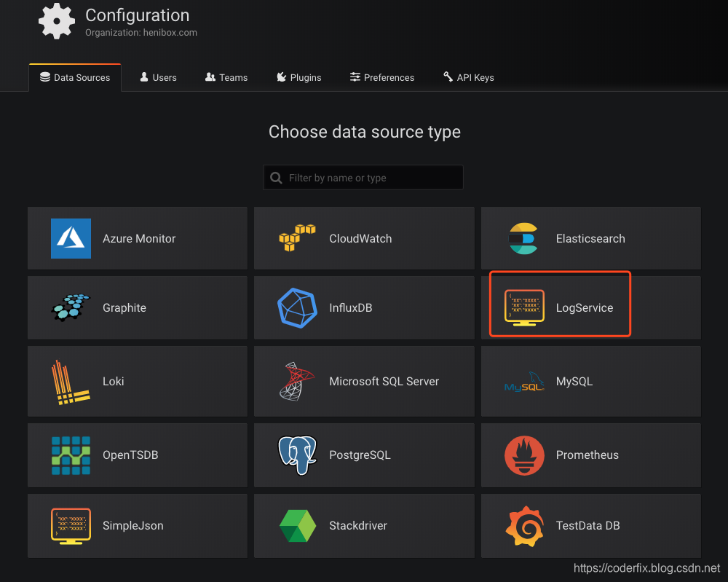Select Microsoft SQL Server label
728x582 pixels.
384,382
